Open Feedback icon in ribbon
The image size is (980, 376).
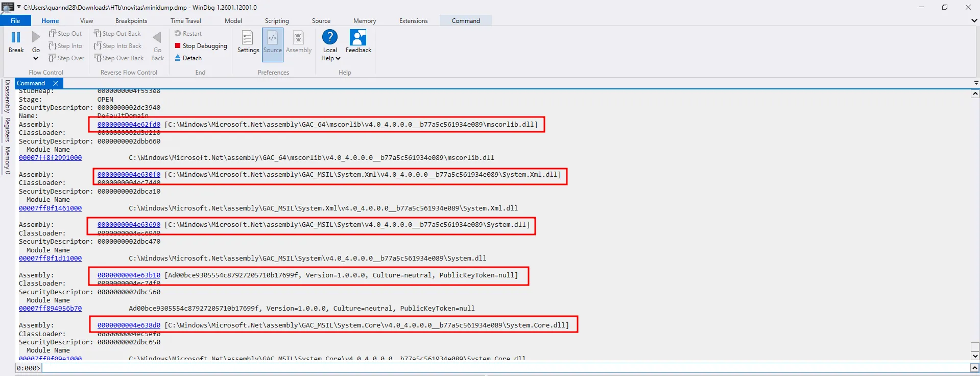point(358,38)
